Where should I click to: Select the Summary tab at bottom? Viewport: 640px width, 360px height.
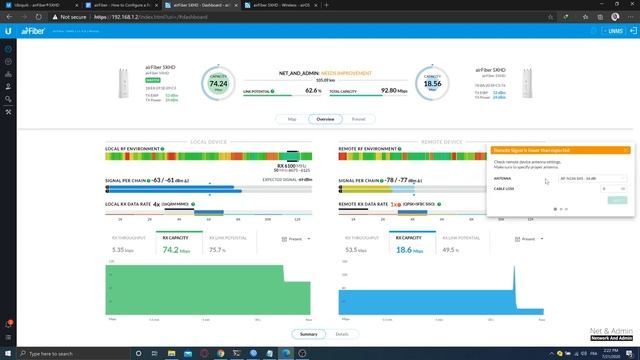(x=309, y=334)
